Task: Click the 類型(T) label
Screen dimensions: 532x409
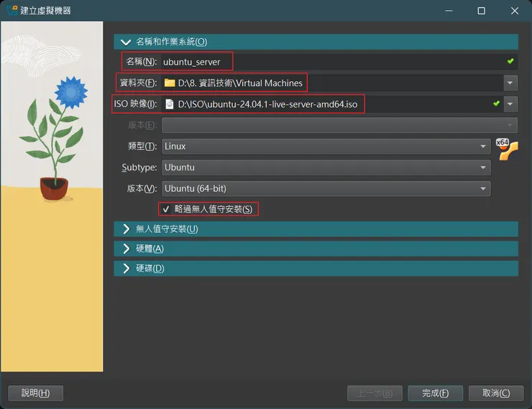Action: coord(142,146)
